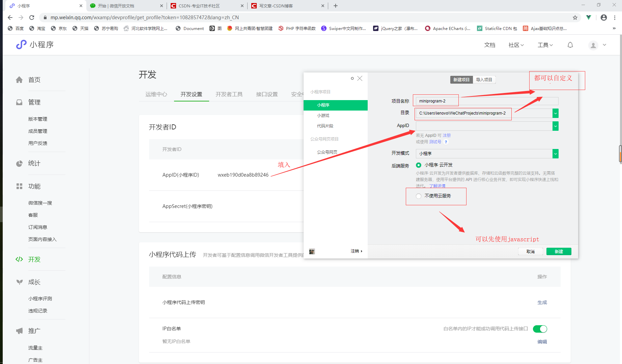Click the account avatar icon top right
This screenshot has height=364, width=622.
(x=593, y=45)
